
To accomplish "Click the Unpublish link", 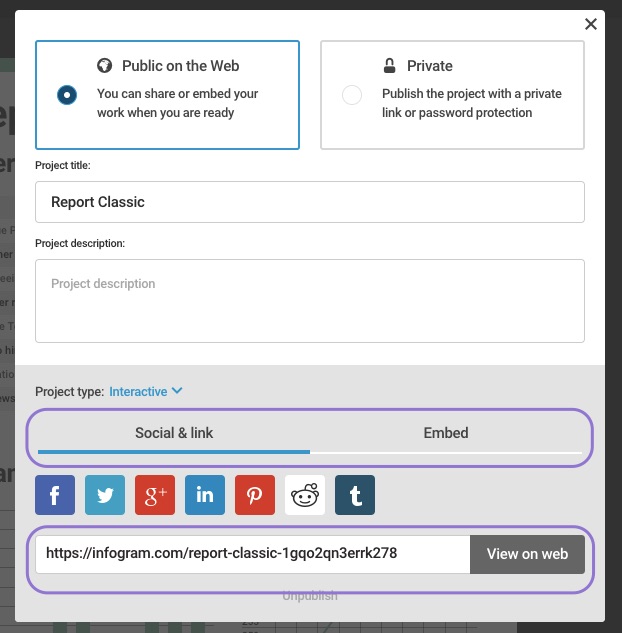I will pos(310,596).
